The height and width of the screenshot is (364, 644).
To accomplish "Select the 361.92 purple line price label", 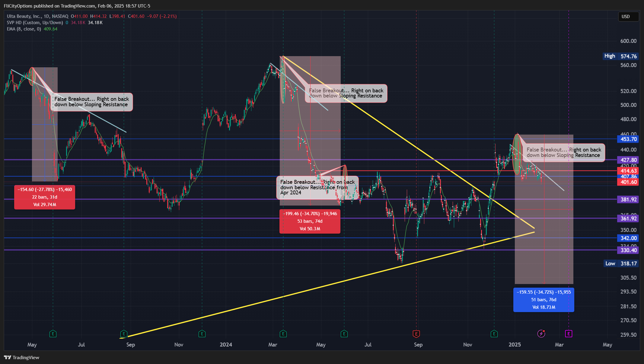I will click(628, 219).
